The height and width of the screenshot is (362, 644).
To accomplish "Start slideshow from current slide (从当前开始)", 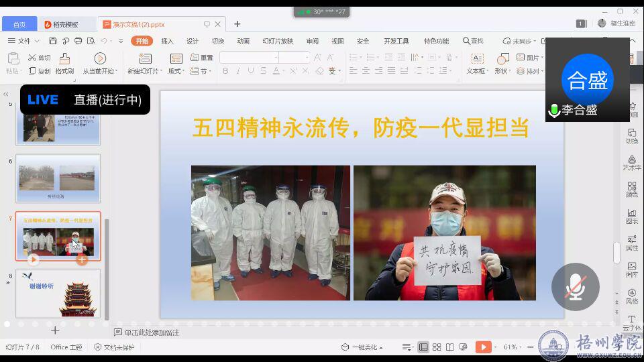I will pyautogui.click(x=100, y=59).
